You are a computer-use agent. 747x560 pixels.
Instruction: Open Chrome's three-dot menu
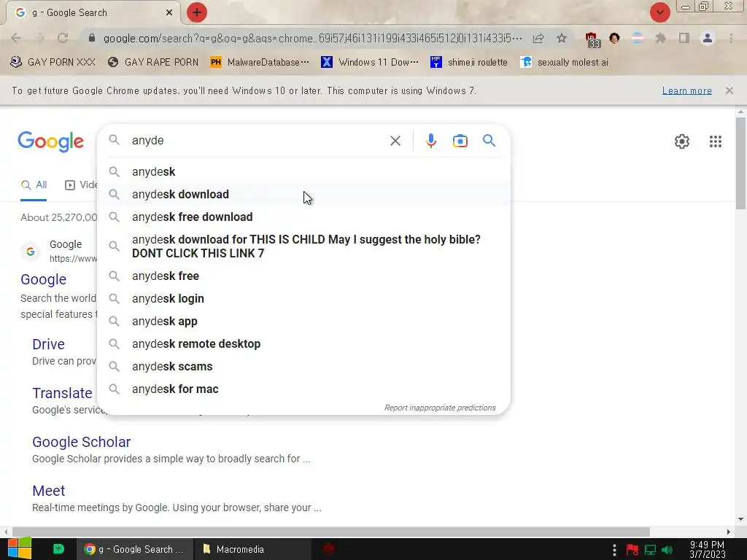731,38
